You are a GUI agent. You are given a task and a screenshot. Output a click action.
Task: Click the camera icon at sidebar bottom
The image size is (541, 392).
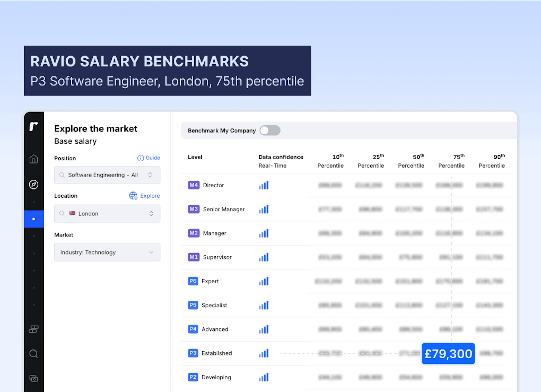coord(34,378)
